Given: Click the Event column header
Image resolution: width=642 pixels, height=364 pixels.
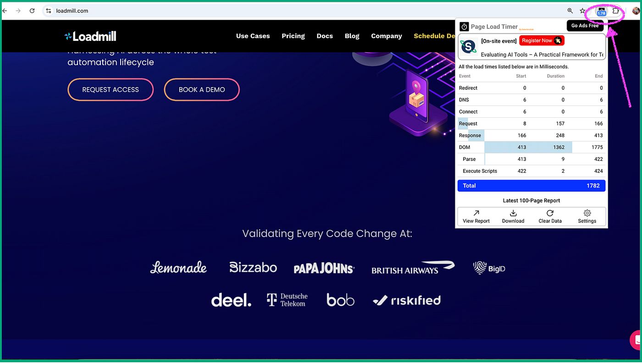Looking at the screenshot, I should [x=465, y=76].
